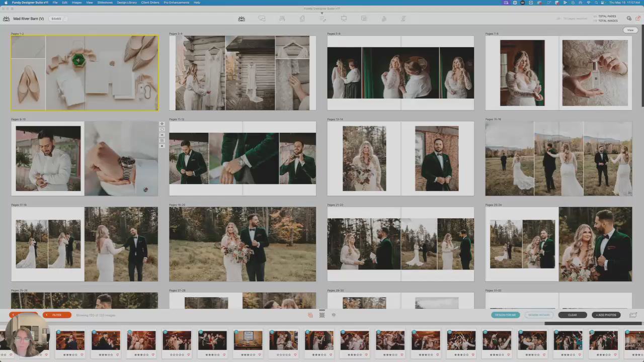
Task: Select the Pages 19-20 full-spread couple portrait
Action: tap(243, 244)
